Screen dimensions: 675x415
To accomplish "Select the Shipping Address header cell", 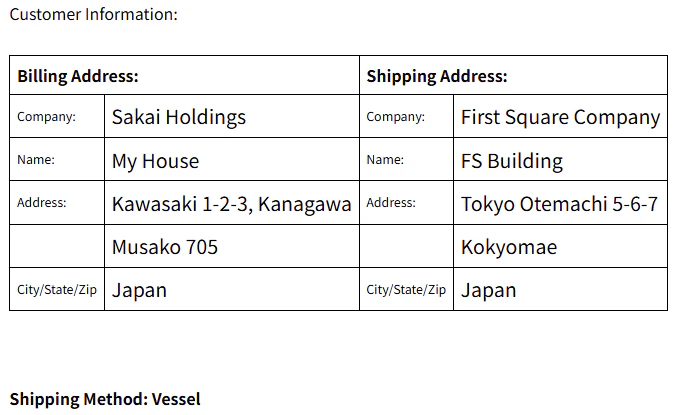I will pos(513,75).
